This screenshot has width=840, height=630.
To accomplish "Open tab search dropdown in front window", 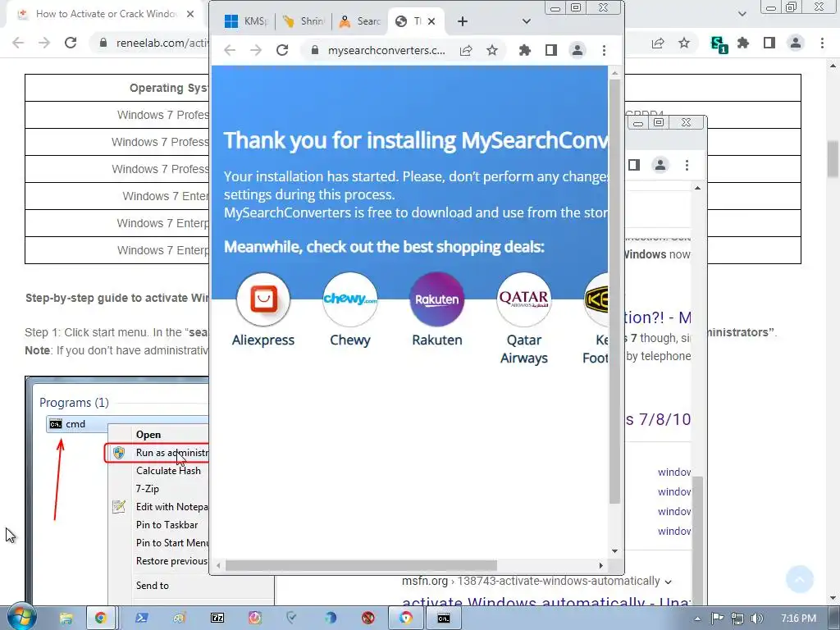I will click(x=526, y=21).
